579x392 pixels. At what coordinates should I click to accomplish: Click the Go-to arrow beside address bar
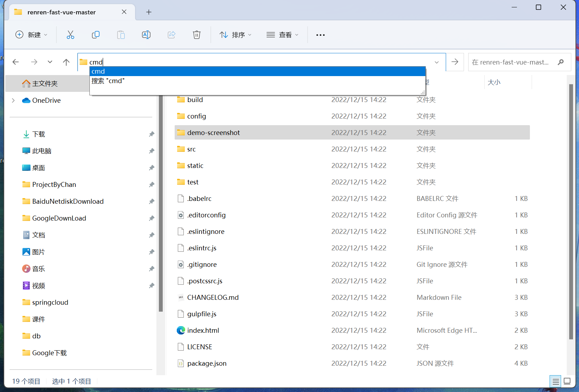coord(455,62)
